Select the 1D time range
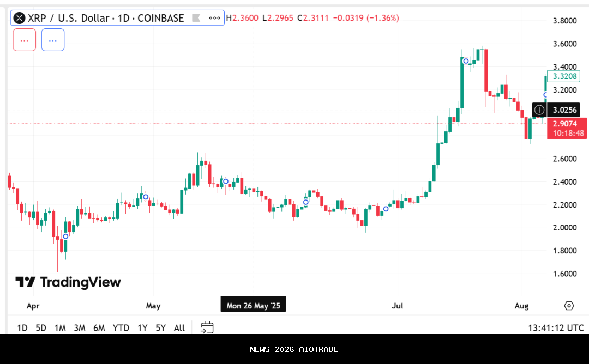Viewport: 589px width, 364px height. tap(22, 328)
